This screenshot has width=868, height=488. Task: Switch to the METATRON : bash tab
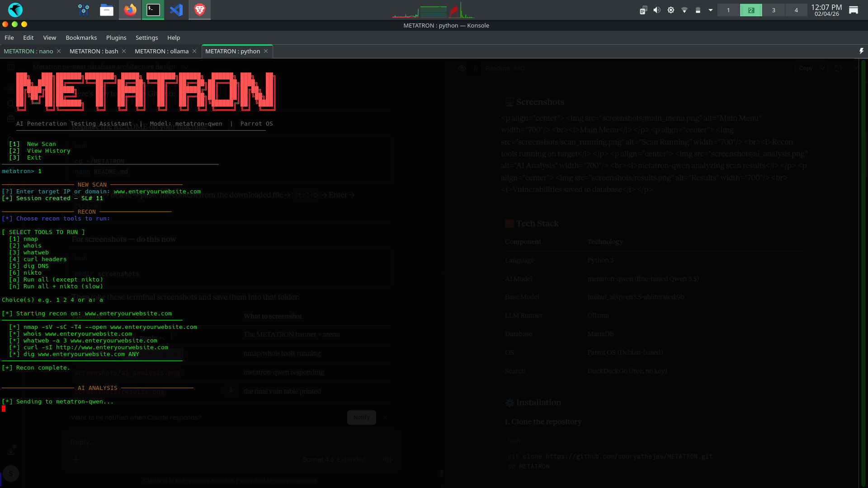pyautogui.click(x=94, y=51)
